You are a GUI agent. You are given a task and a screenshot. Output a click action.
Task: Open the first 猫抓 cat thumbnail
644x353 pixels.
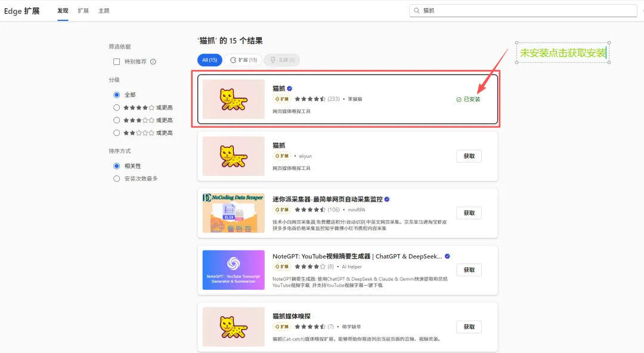(x=233, y=99)
